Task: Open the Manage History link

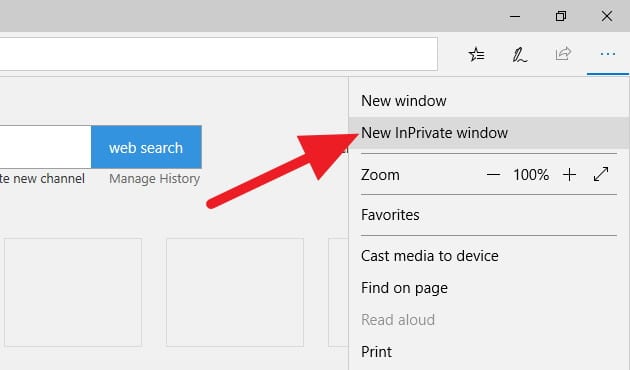Action: (x=154, y=178)
